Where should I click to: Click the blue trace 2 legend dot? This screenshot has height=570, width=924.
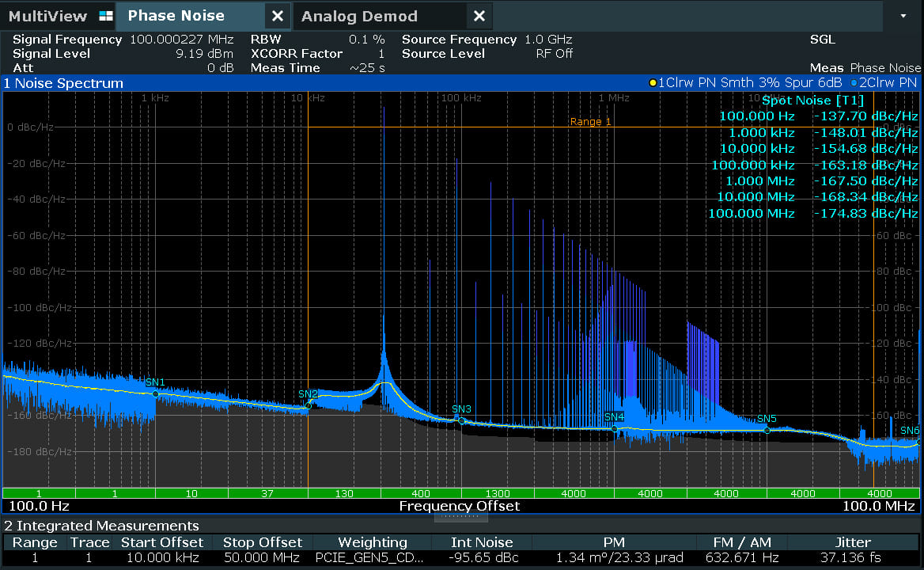coord(854,83)
